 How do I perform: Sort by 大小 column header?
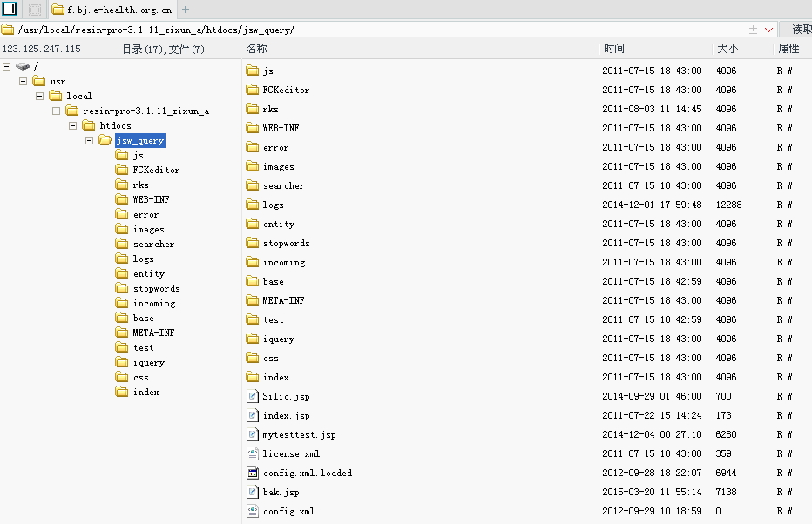coord(727,49)
